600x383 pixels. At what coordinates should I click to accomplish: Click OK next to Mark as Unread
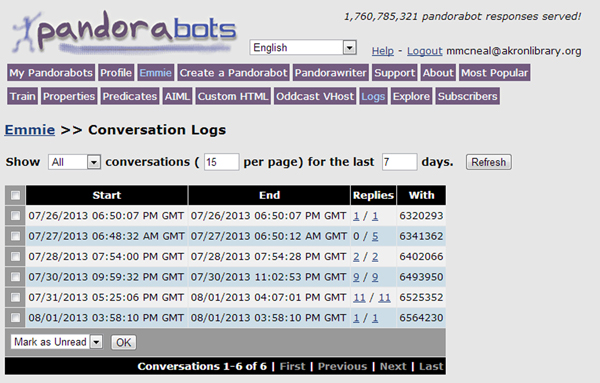[123, 342]
